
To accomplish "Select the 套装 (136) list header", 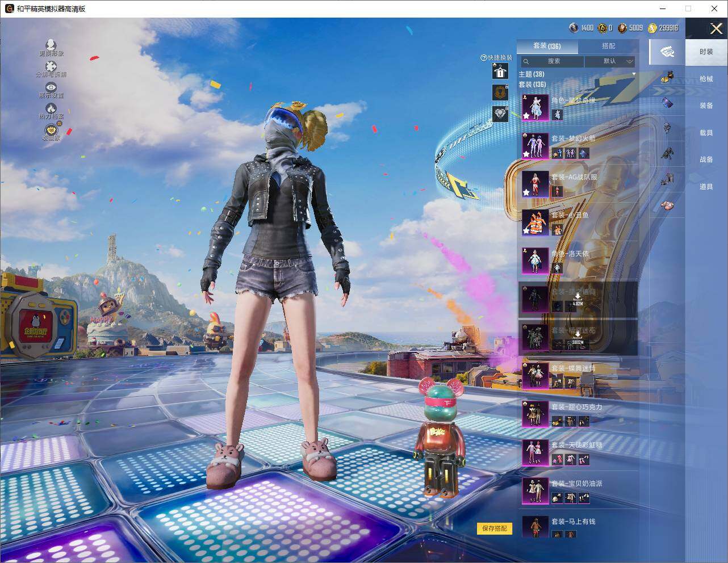I will pos(532,85).
